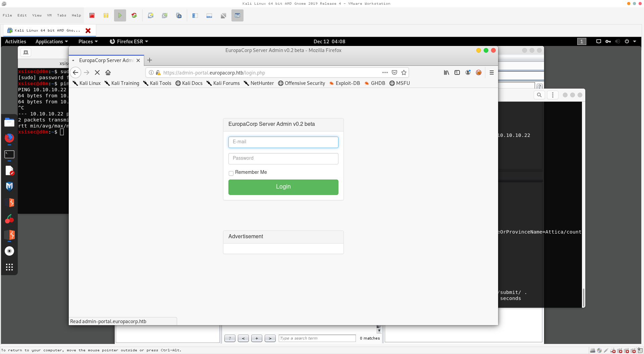The height and width of the screenshot is (354, 644).
Task: Open the VMware VM menu
Action: coord(49,15)
